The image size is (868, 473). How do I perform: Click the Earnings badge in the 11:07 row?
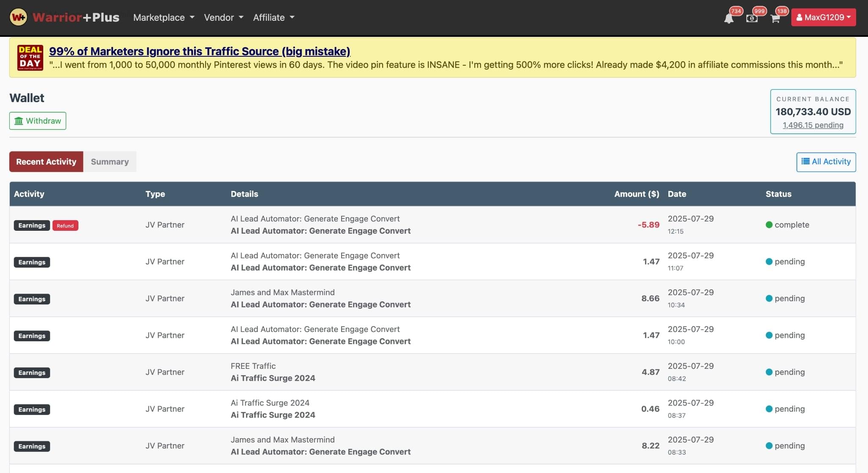coord(32,262)
